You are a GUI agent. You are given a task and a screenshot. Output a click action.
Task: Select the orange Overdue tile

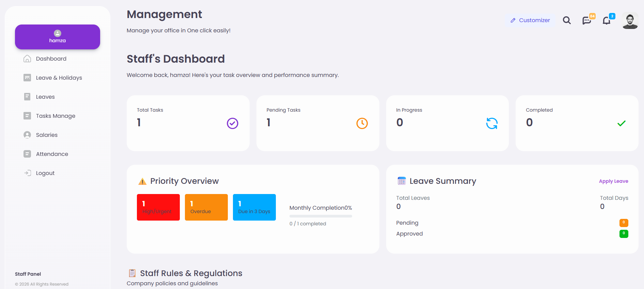(206, 207)
